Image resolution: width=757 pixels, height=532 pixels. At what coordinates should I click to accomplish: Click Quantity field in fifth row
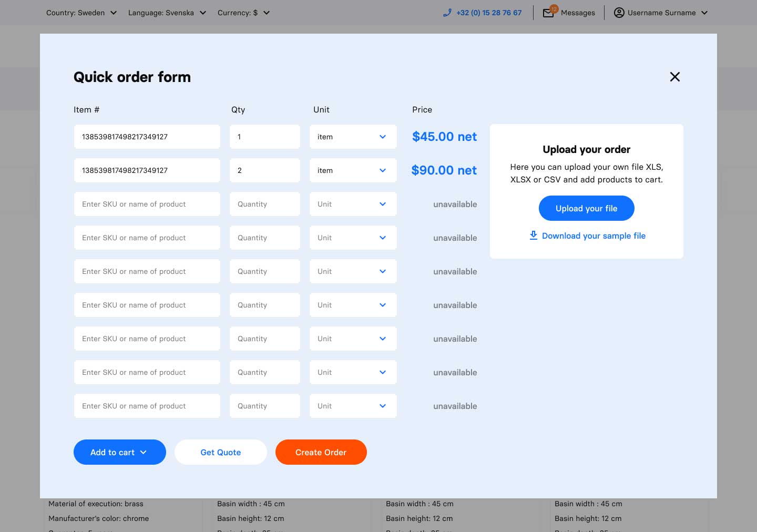coord(265,271)
